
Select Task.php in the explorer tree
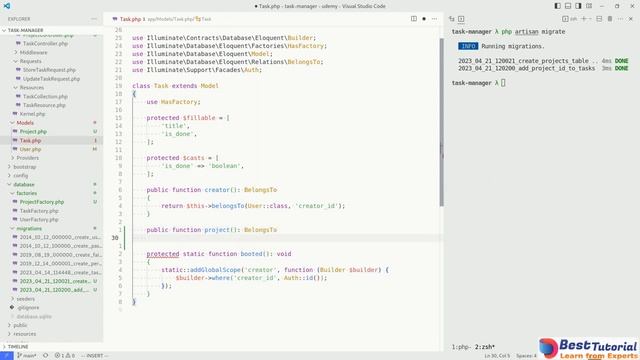coord(30,140)
